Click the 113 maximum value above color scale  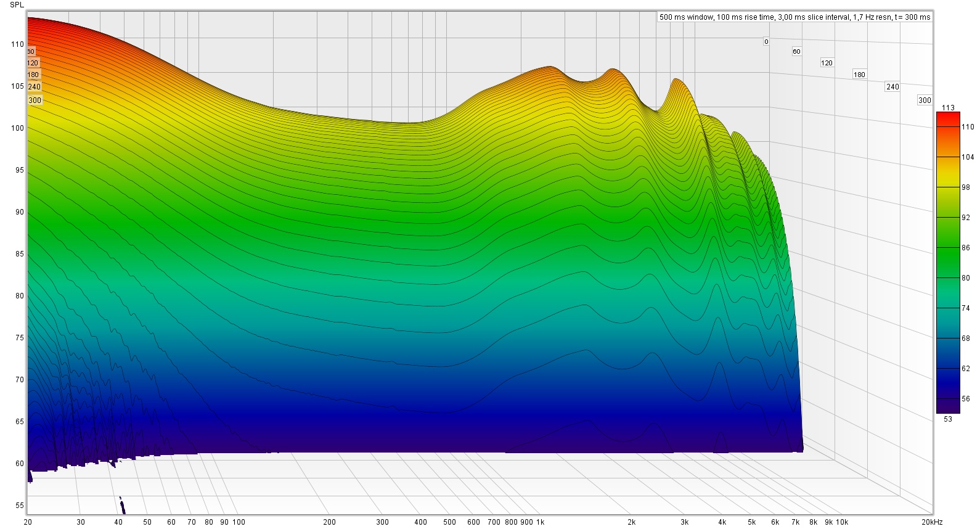point(949,108)
